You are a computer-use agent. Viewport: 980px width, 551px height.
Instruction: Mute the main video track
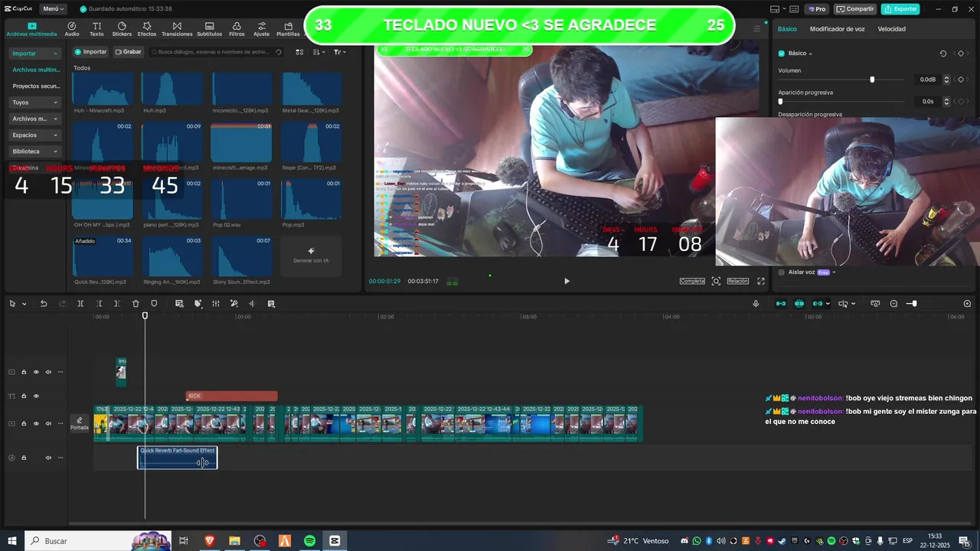(48, 423)
